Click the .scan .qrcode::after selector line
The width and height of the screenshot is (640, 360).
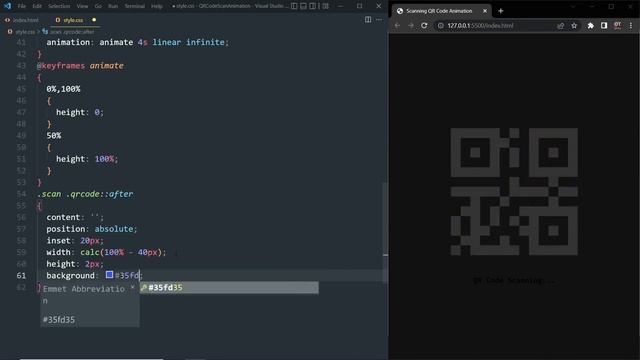point(85,194)
